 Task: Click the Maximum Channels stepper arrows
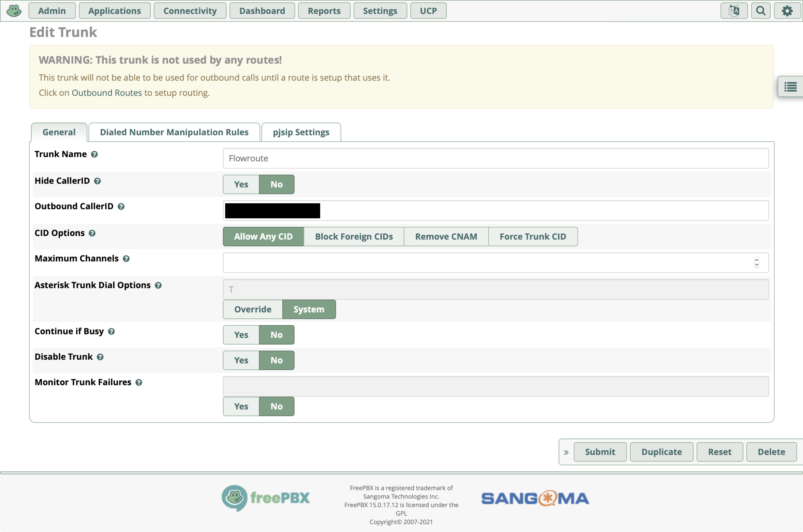[x=757, y=263]
